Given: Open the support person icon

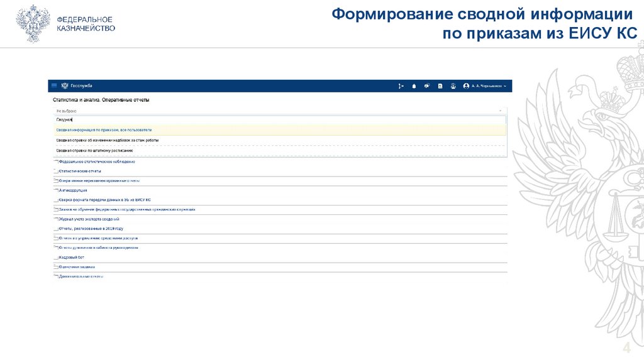Looking at the screenshot, I should 453,86.
